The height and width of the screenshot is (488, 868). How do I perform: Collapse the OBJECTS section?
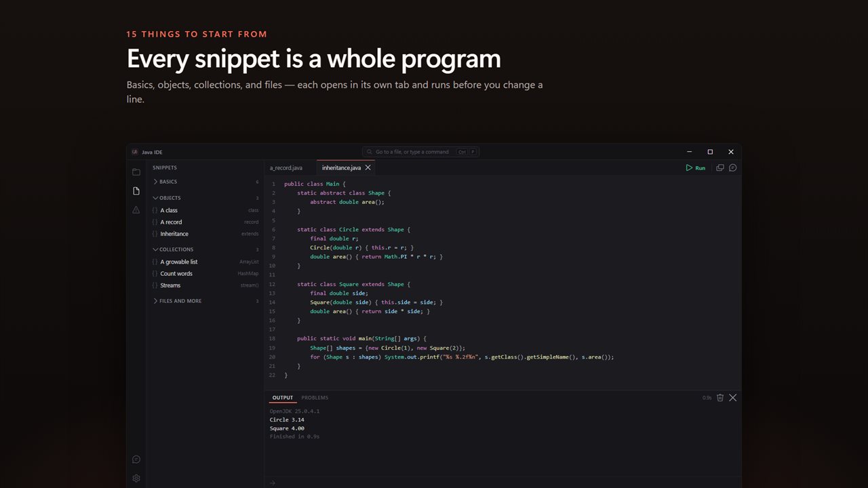click(205, 198)
